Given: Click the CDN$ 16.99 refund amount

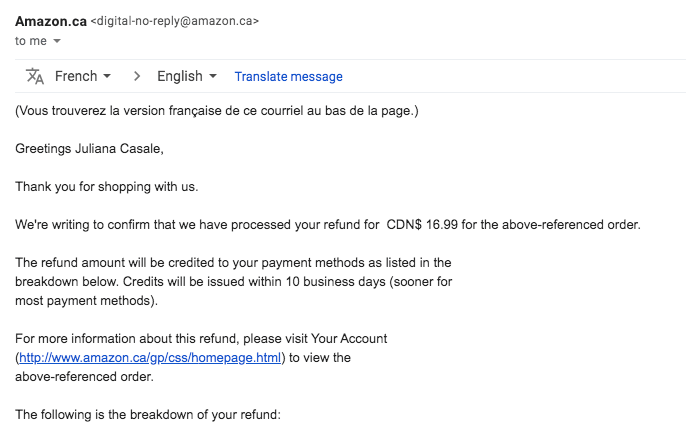Looking at the screenshot, I should 422,225.
